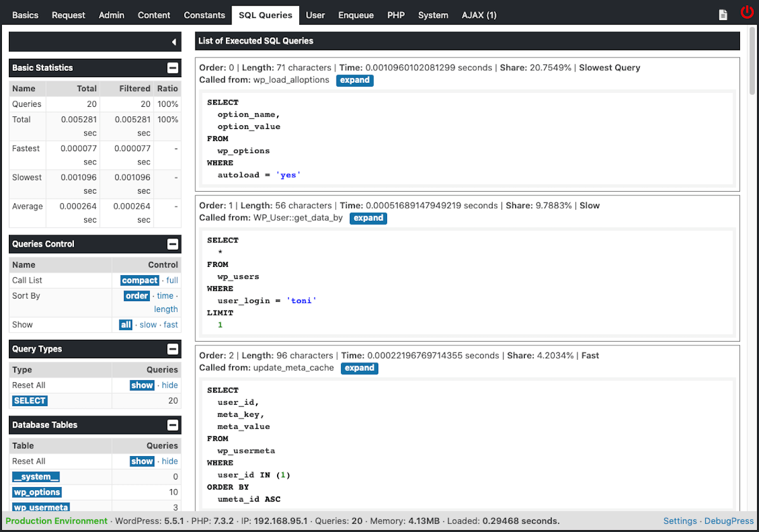Switch Call List to full view

coord(171,280)
